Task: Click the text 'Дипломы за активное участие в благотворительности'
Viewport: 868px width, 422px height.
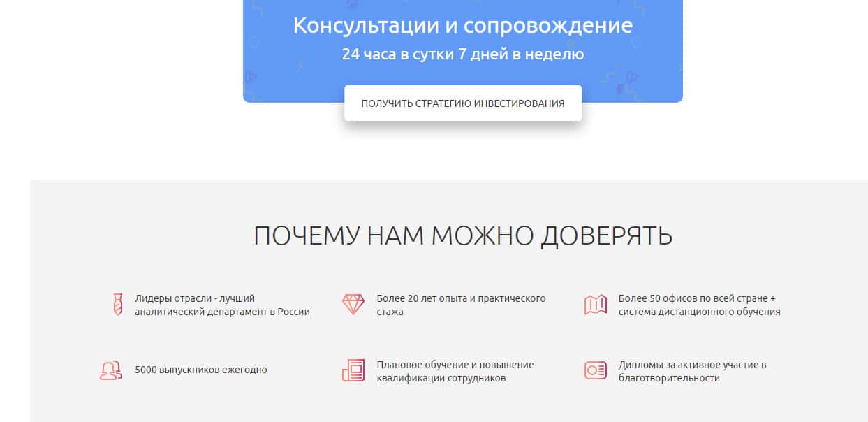Action: [693, 372]
